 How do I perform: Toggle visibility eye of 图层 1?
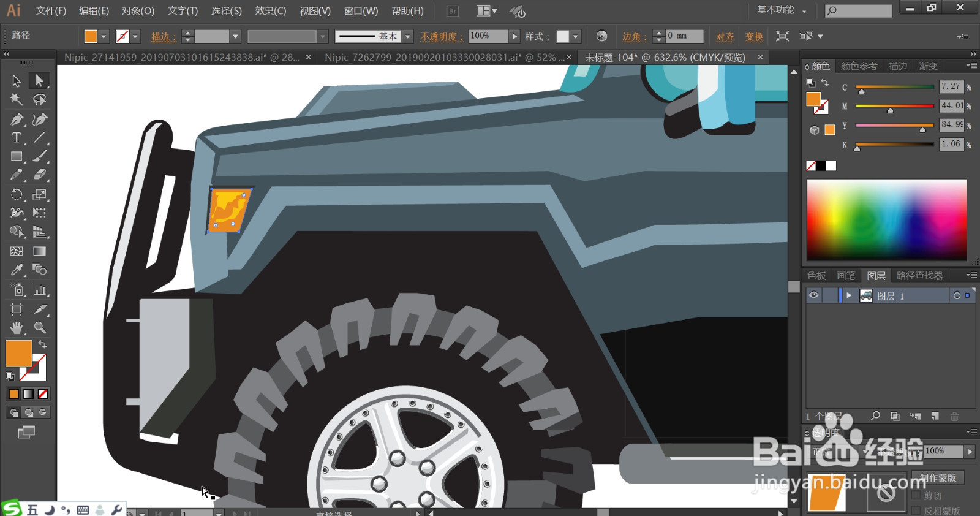813,295
